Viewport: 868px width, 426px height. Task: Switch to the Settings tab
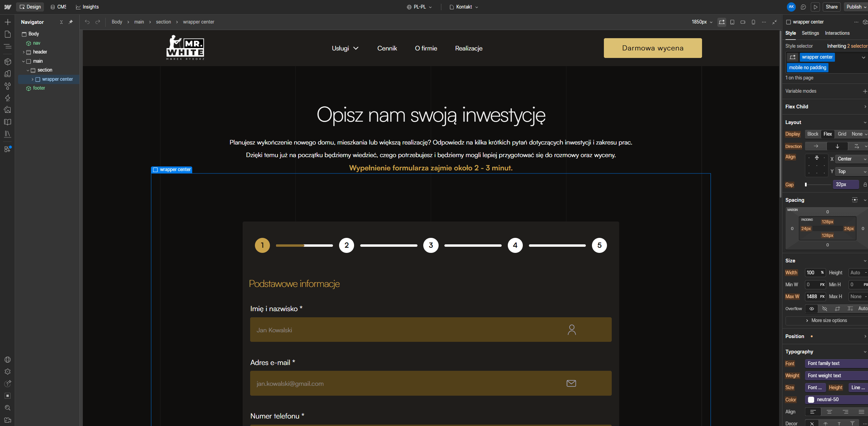tap(810, 33)
